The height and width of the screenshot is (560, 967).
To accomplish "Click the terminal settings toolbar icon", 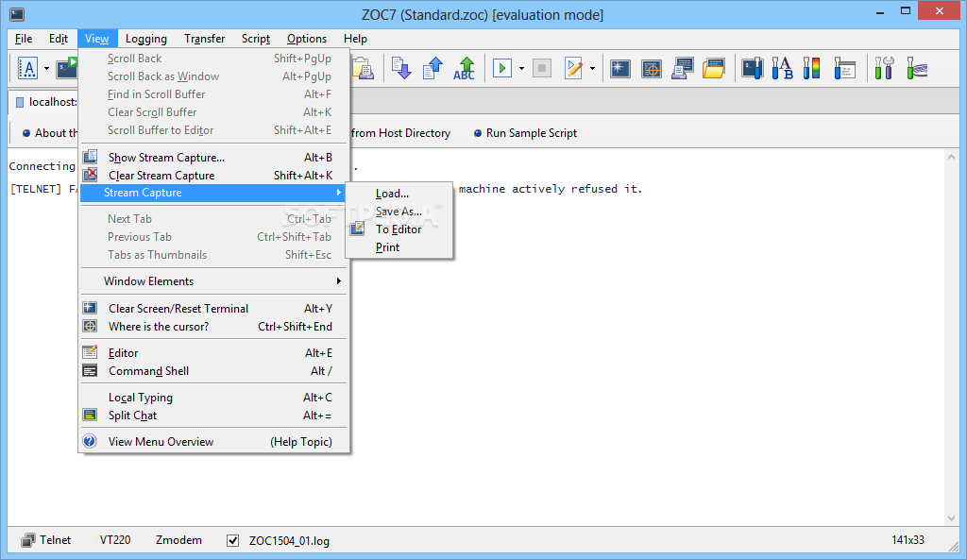I will (752, 68).
